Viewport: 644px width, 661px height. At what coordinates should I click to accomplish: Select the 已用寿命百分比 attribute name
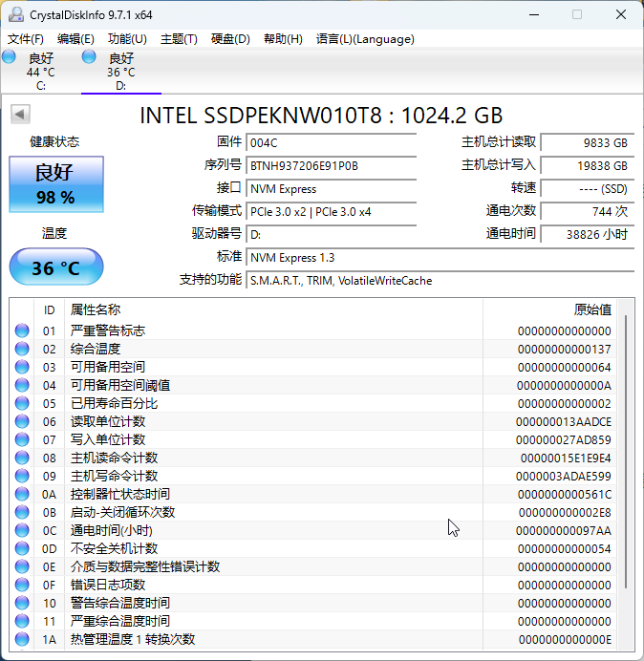114,403
